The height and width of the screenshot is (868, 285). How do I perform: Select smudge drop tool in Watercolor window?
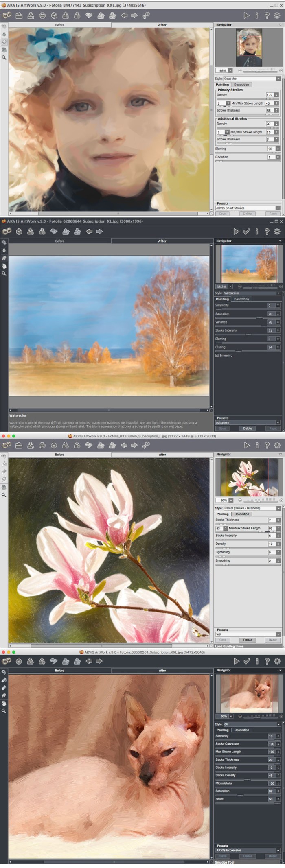(4, 250)
